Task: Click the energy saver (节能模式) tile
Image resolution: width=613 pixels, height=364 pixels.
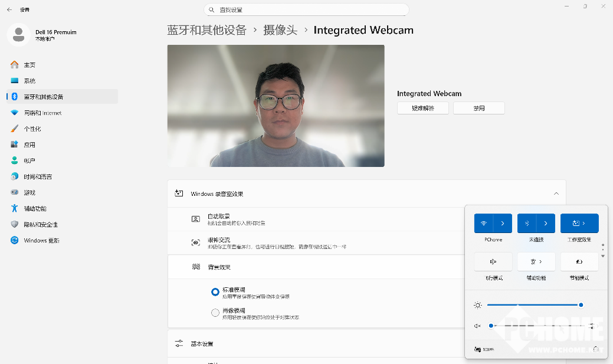Action: (579, 261)
